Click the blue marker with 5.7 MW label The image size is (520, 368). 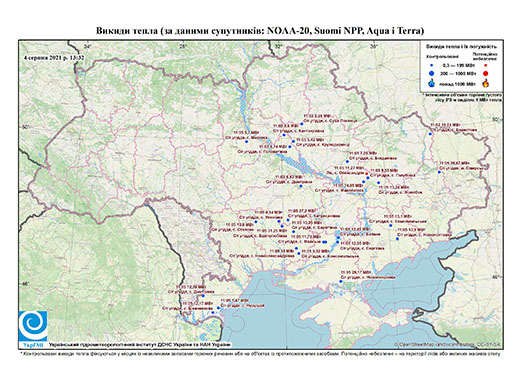[247, 142]
